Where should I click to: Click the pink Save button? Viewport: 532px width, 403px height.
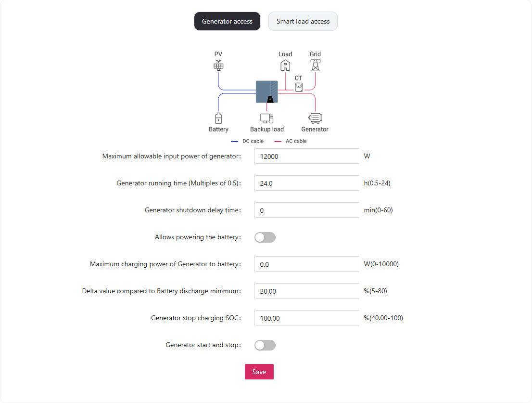(x=259, y=372)
